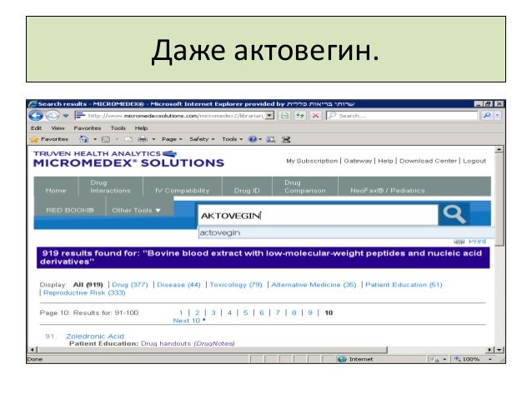Image resolution: width=532 pixels, height=399 pixels.
Task: Click the Read Mail envelope icon
Action: tap(128, 139)
